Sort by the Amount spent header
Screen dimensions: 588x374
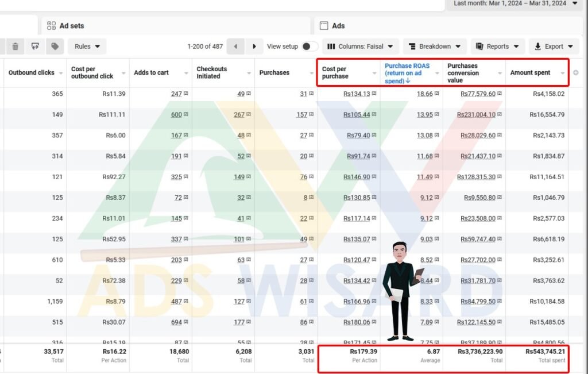[x=530, y=72]
